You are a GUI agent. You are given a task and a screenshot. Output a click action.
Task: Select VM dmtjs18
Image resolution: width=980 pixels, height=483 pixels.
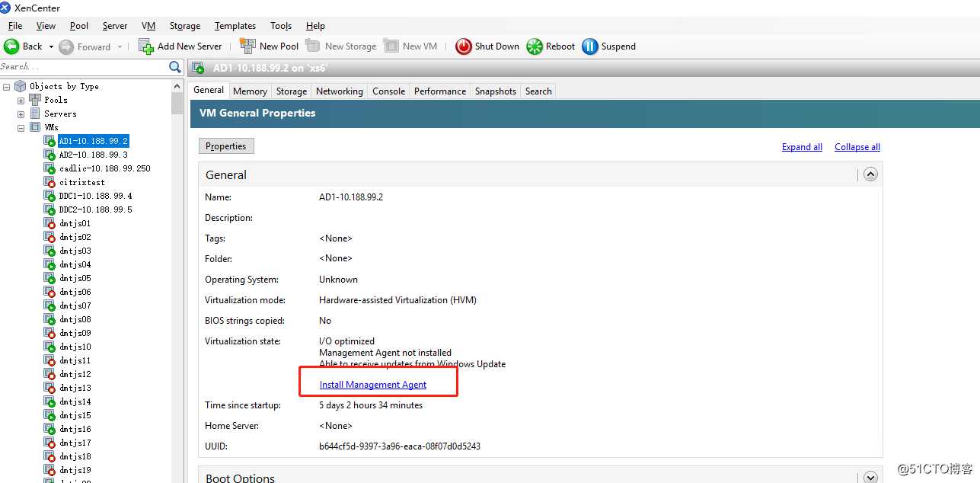pos(75,456)
